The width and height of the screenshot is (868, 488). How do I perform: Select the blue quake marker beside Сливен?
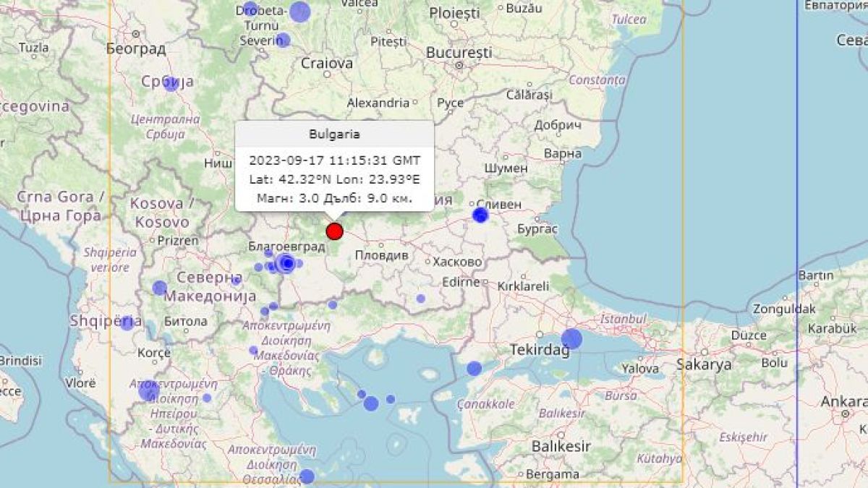pyautogui.click(x=480, y=215)
